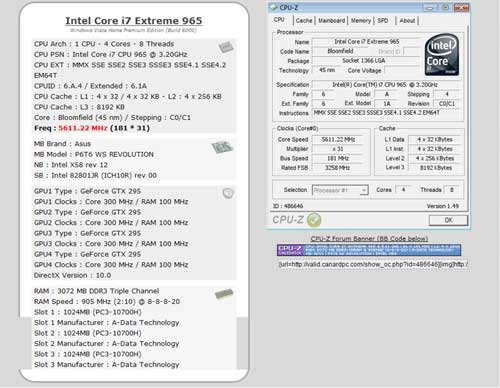Click the Name field showing Intel Core i7
Screen dimensions: 500x388
pyautogui.click(x=366, y=42)
